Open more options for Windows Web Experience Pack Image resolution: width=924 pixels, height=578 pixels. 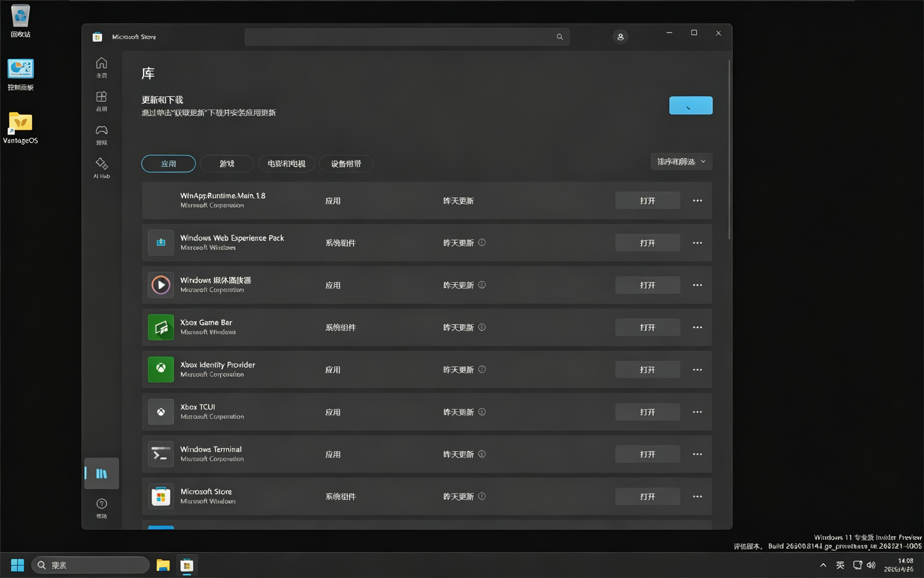click(x=697, y=243)
